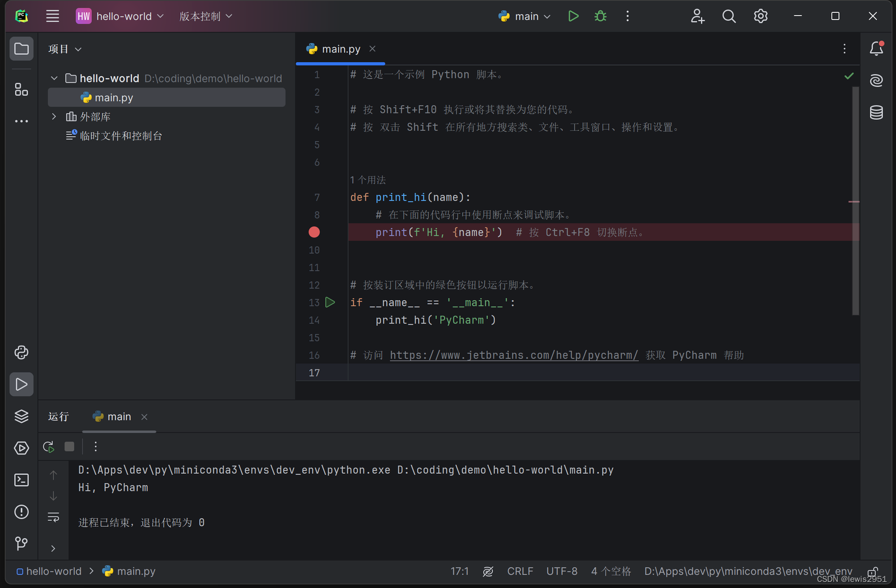The height and width of the screenshot is (588, 896).
Task: Open Code With Me add-user icon
Action: 697,16
